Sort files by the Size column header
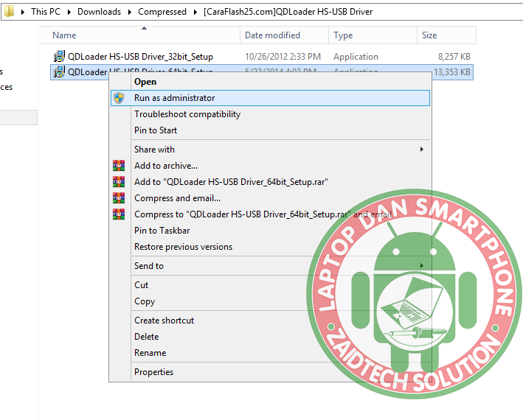The image size is (523, 420). click(446, 35)
